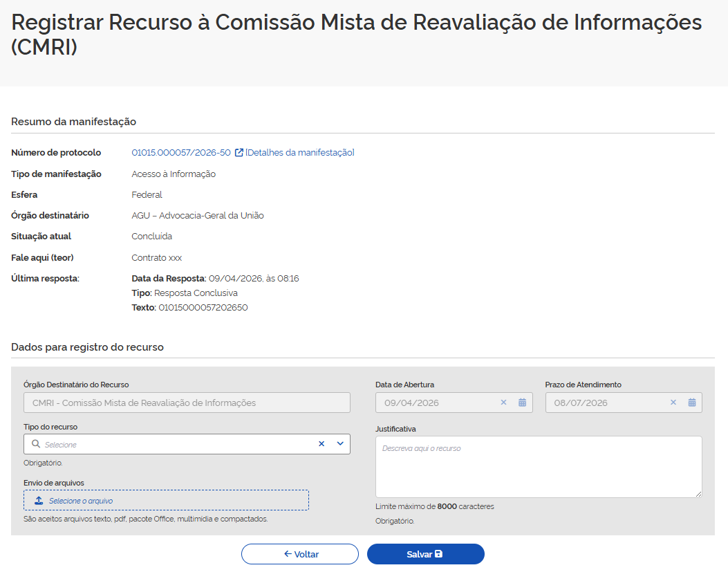Open protocol number 01015.000057/2026-50 link

point(181,153)
